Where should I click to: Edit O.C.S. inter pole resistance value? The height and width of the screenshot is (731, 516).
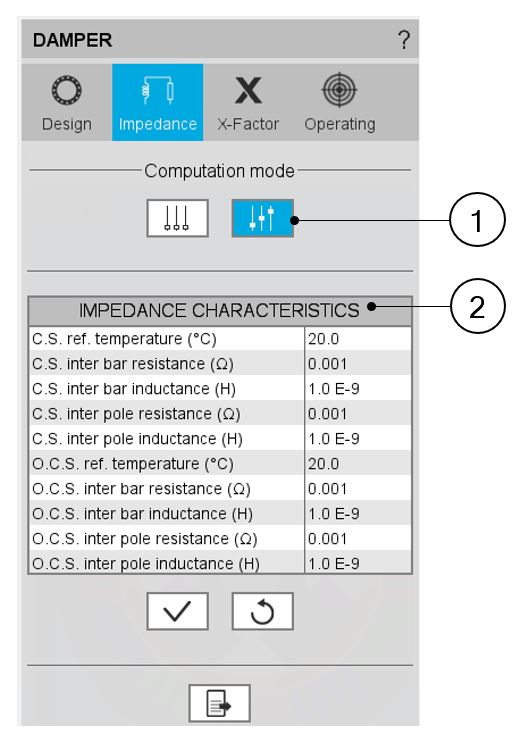point(358,538)
